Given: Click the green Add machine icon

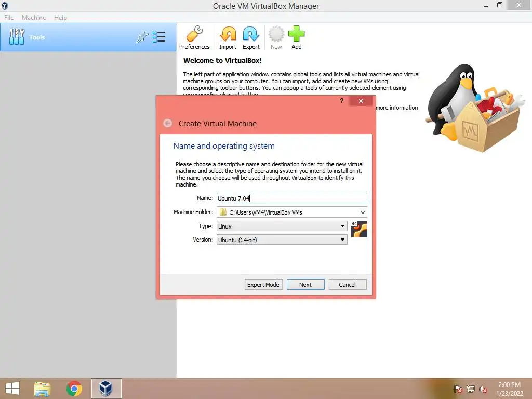Looking at the screenshot, I should coord(297,37).
